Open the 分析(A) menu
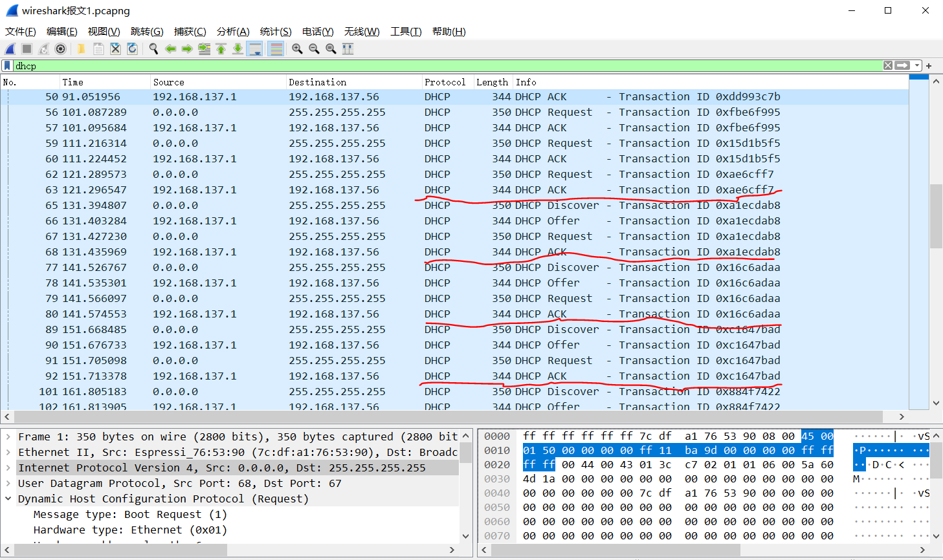 click(x=233, y=31)
